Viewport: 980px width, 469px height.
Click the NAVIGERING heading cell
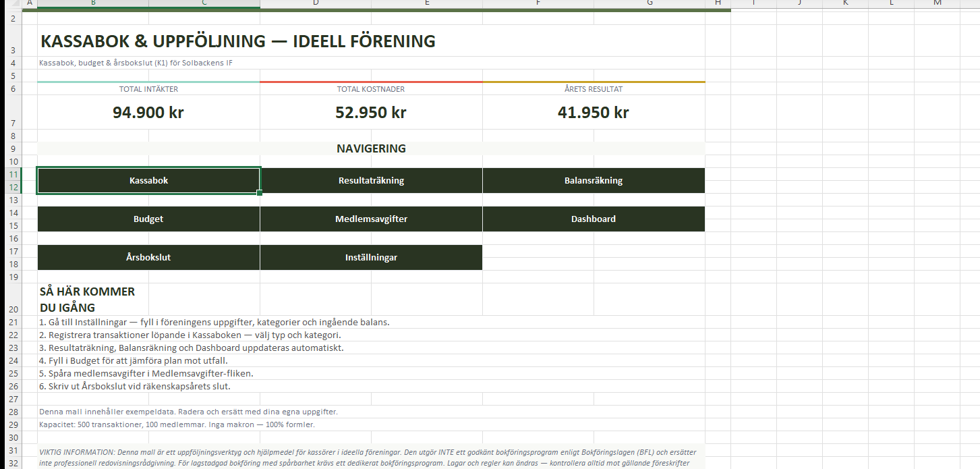click(x=371, y=148)
